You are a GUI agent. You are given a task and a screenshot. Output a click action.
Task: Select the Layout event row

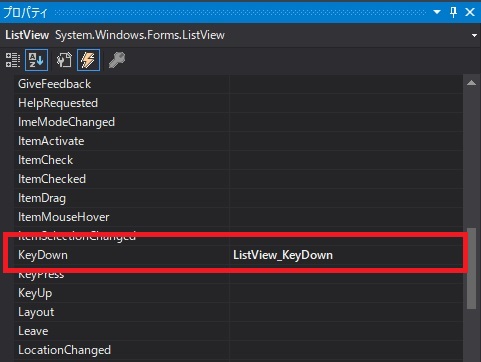pyautogui.click(x=238, y=312)
